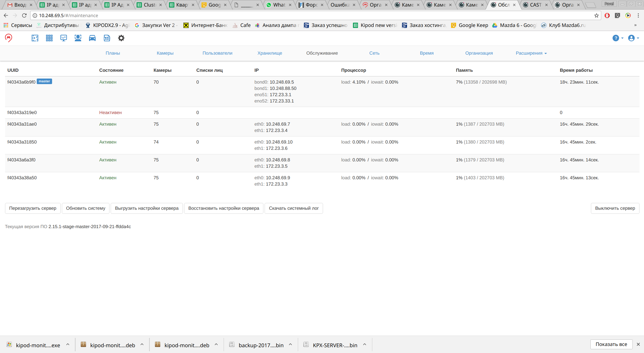Open the Google Keep bookmark
This screenshot has height=353, width=644.
[x=470, y=25]
